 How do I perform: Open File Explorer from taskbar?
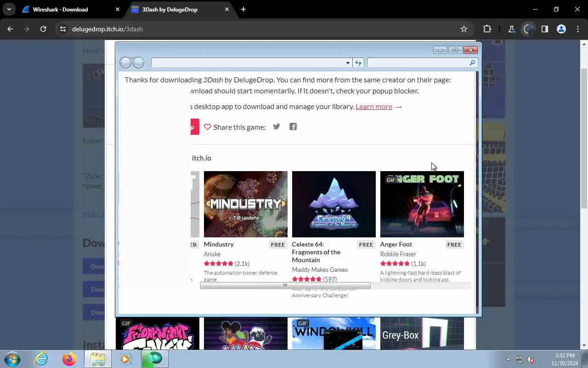click(x=98, y=359)
